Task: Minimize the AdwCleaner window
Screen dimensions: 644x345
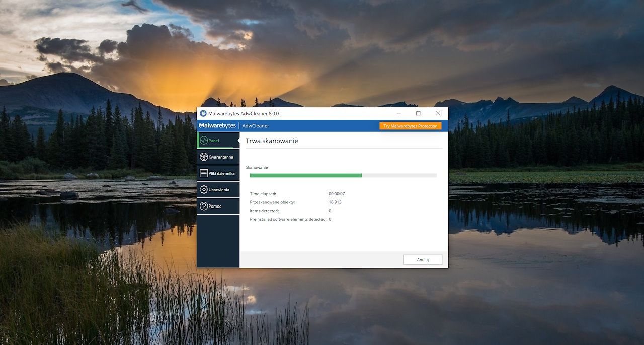Action: point(398,114)
